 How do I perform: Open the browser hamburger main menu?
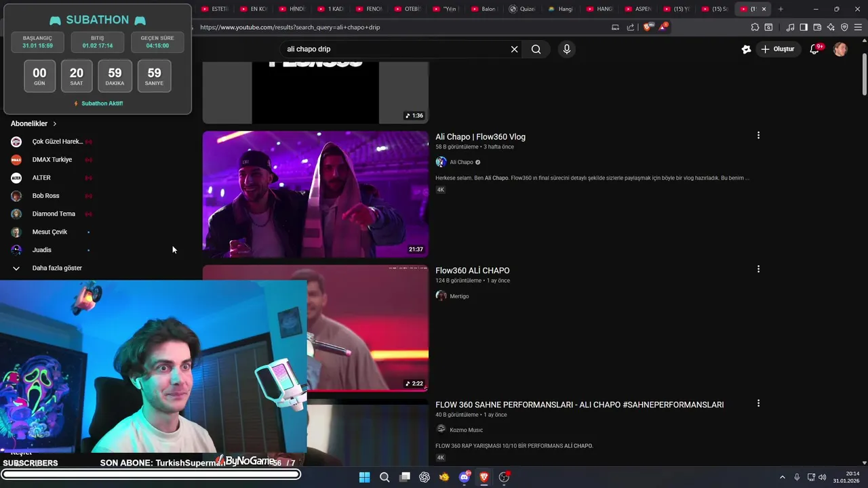[858, 27]
